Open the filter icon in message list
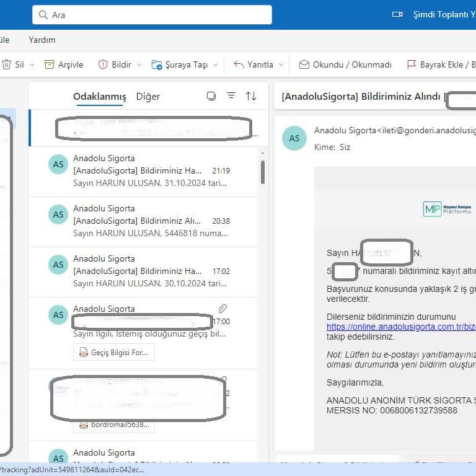The image size is (476, 476). pyautogui.click(x=231, y=95)
